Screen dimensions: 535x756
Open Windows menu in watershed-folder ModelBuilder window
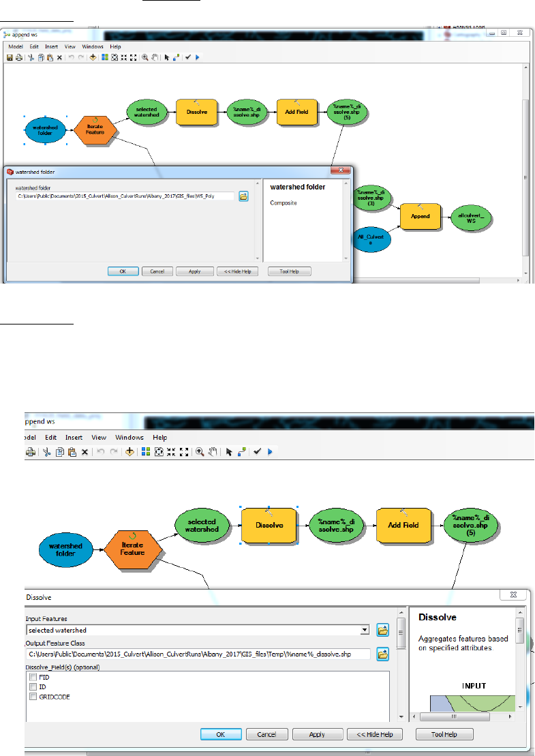pyautogui.click(x=93, y=47)
